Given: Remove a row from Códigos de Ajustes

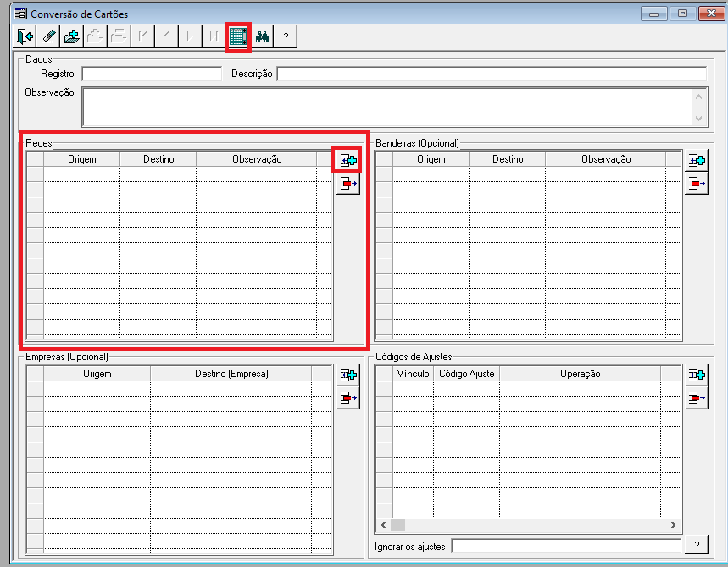Looking at the screenshot, I should pyautogui.click(x=697, y=398).
